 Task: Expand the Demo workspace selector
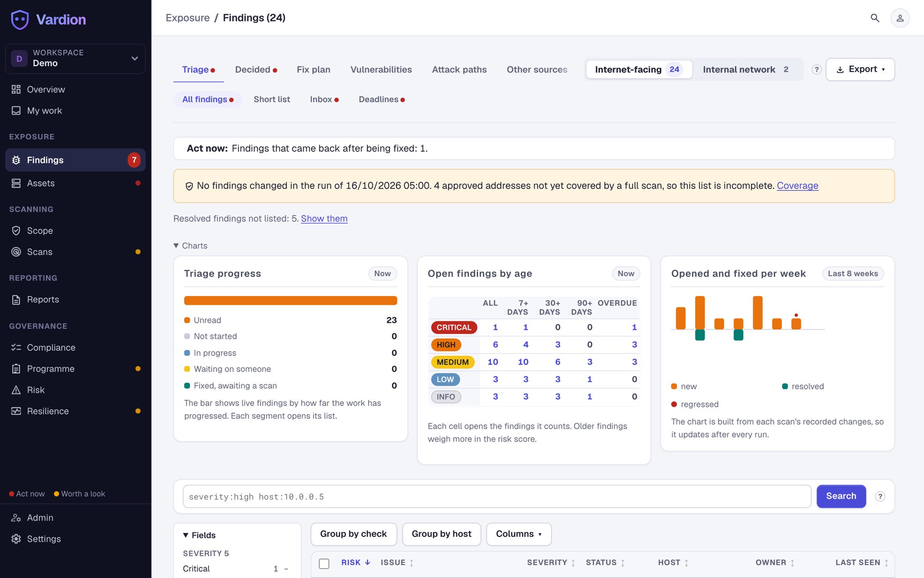(x=75, y=59)
